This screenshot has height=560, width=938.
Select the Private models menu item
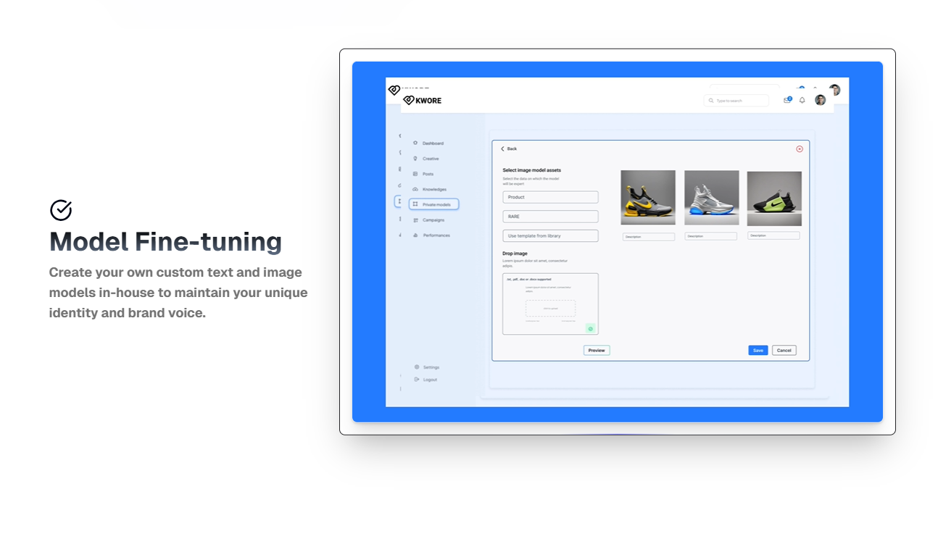tap(433, 204)
